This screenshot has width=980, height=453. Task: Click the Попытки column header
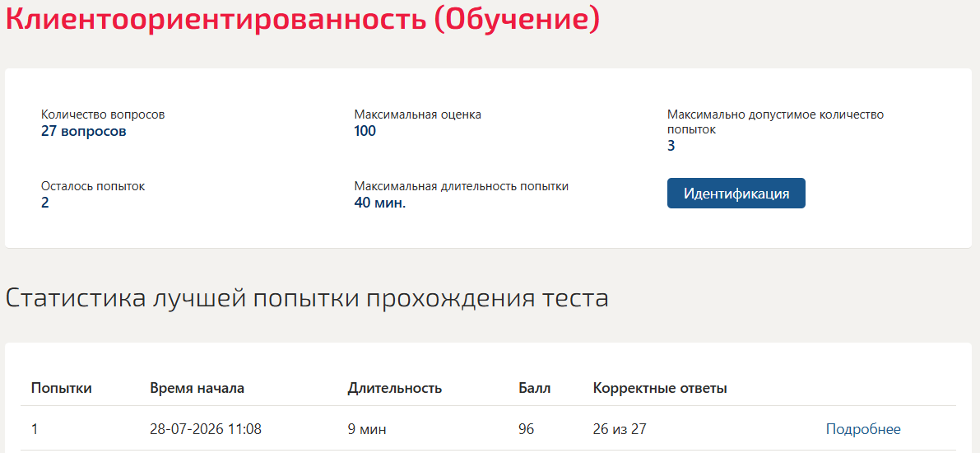click(x=61, y=388)
